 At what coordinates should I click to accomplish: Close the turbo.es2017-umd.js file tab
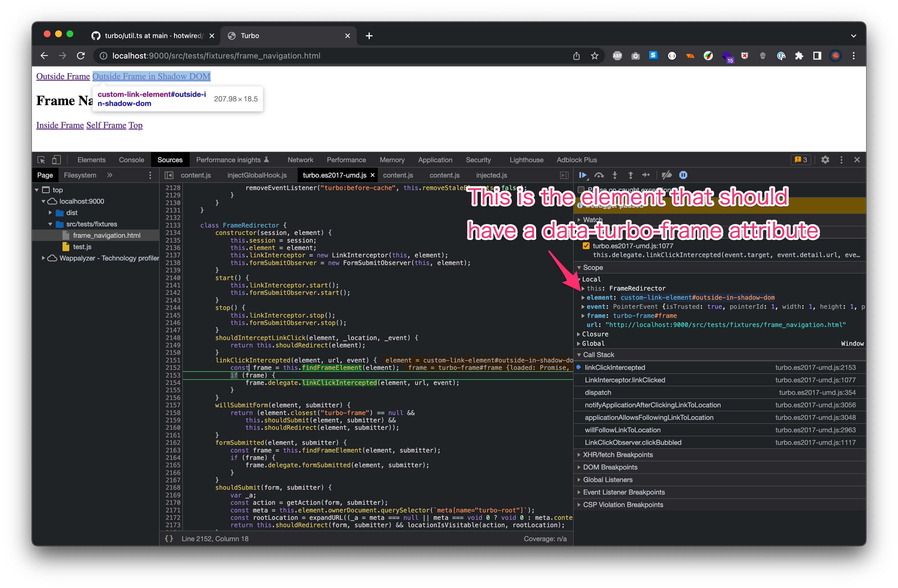click(372, 175)
